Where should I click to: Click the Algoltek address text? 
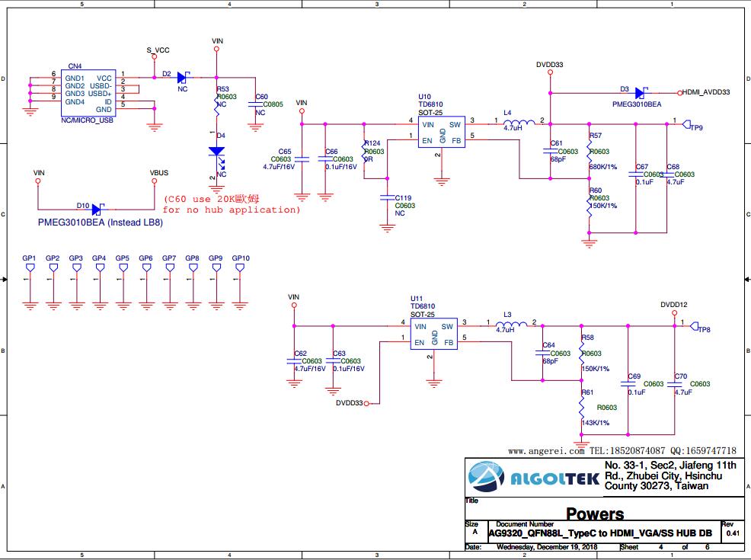(670, 475)
